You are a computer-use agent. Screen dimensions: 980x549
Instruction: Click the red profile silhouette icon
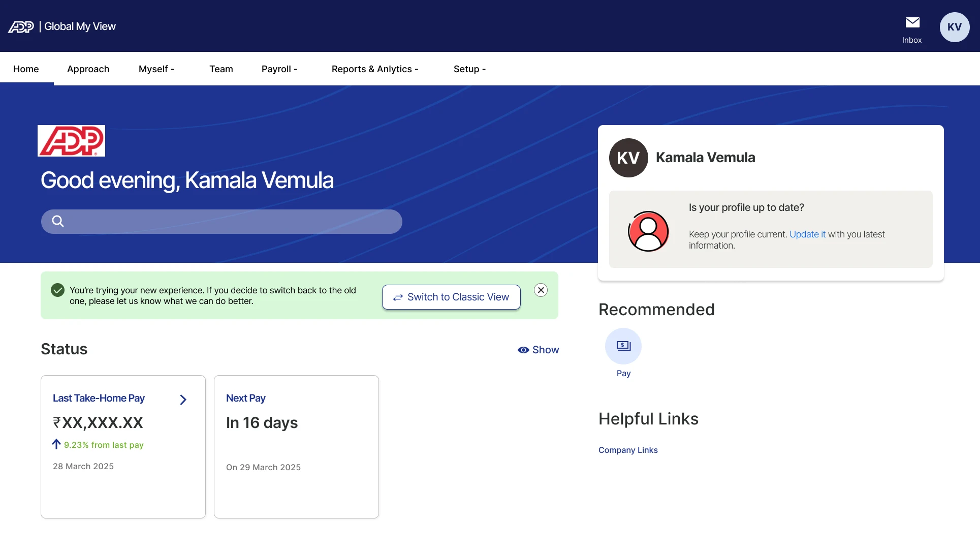tap(648, 231)
